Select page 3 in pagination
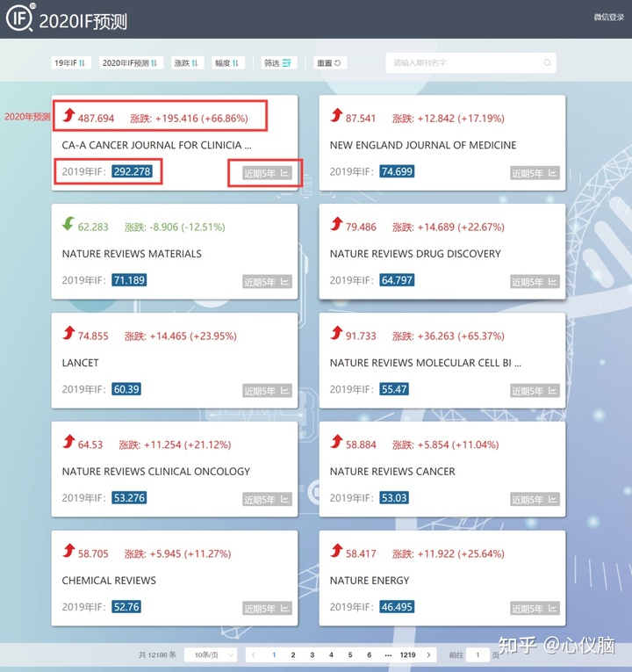This screenshot has height=672, width=632. click(x=312, y=654)
